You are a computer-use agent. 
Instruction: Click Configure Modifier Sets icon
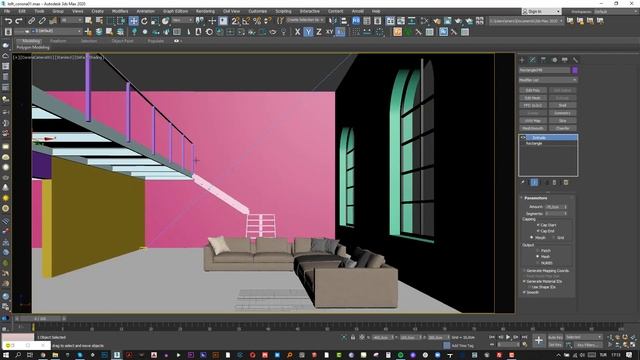[x=566, y=182]
